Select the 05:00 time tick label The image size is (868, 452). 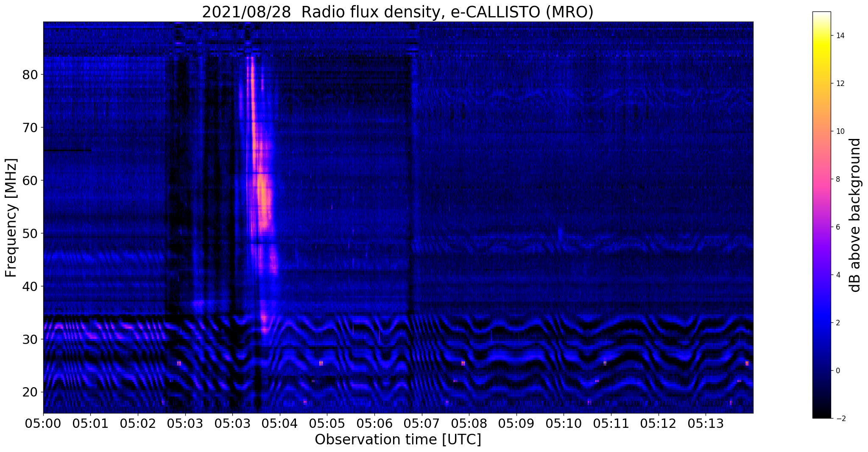[x=43, y=423]
